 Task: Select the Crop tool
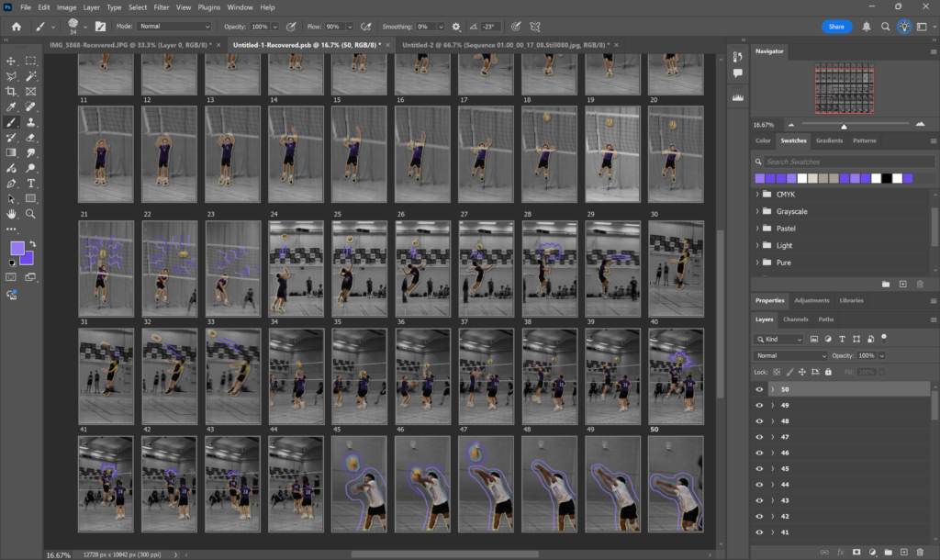[12, 91]
